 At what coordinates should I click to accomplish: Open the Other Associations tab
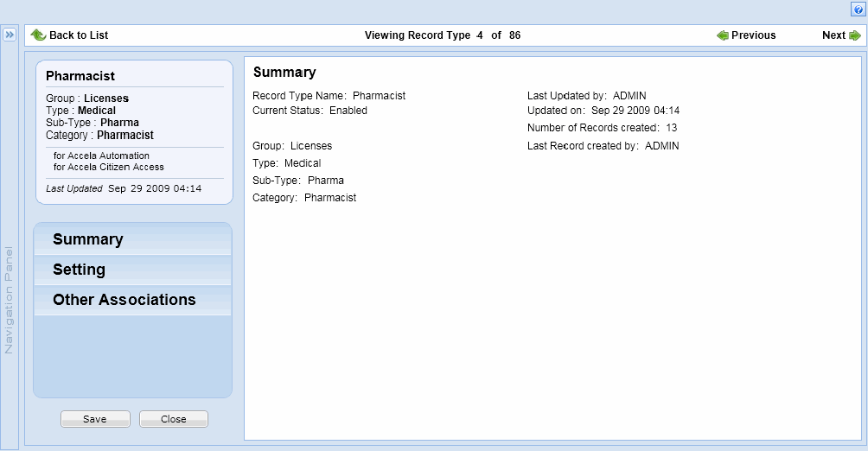tap(124, 300)
